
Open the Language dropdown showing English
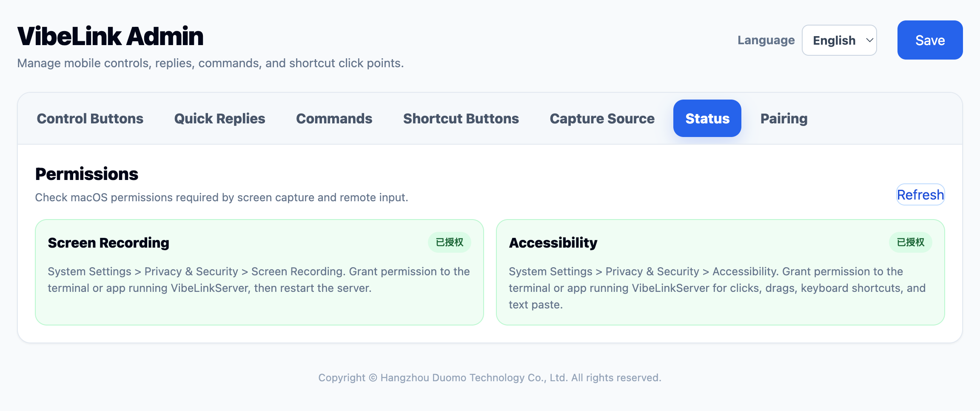tap(834, 40)
